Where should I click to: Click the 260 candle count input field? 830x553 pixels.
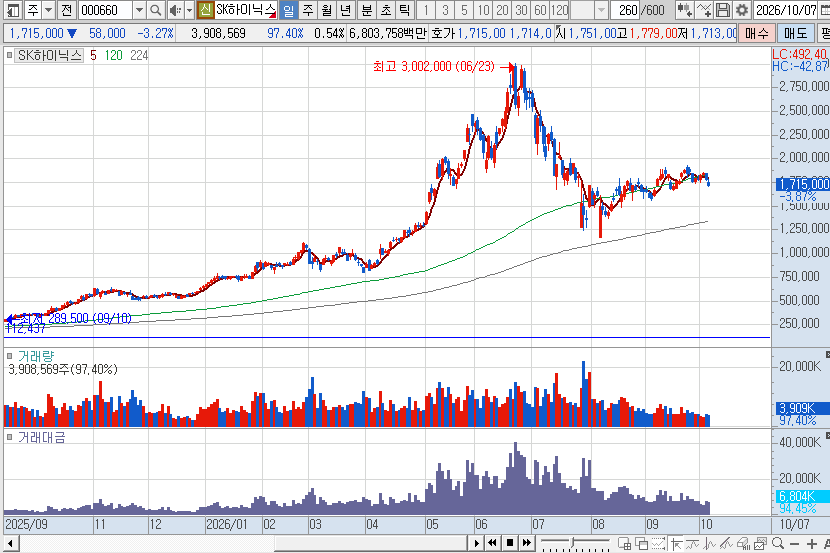[x=625, y=10]
